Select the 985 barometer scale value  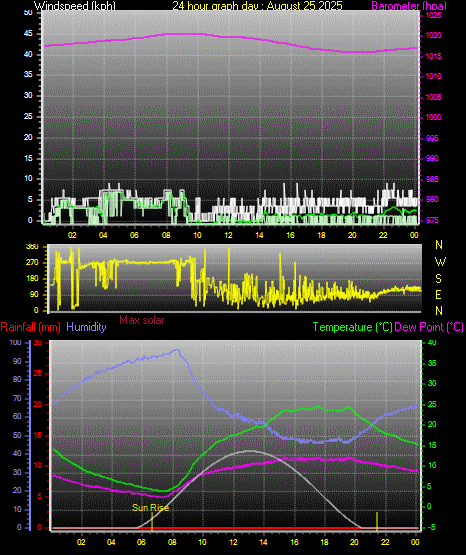tap(432, 179)
